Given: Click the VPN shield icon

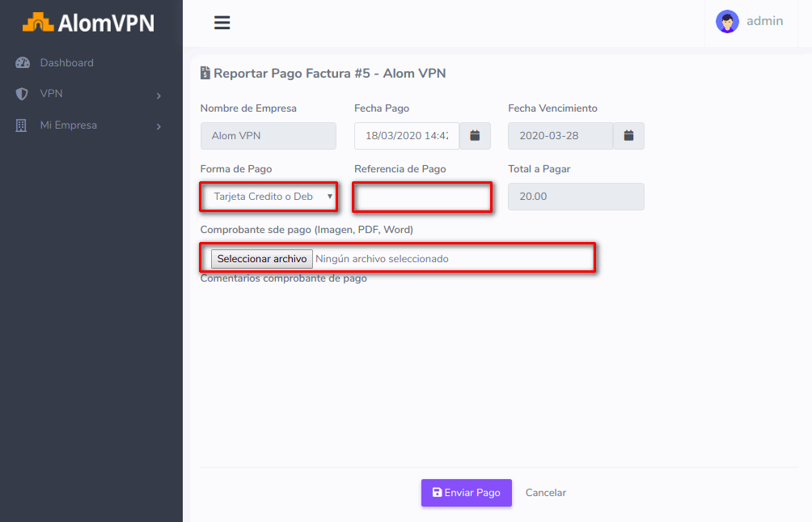Looking at the screenshot, I should click(22, 94).
